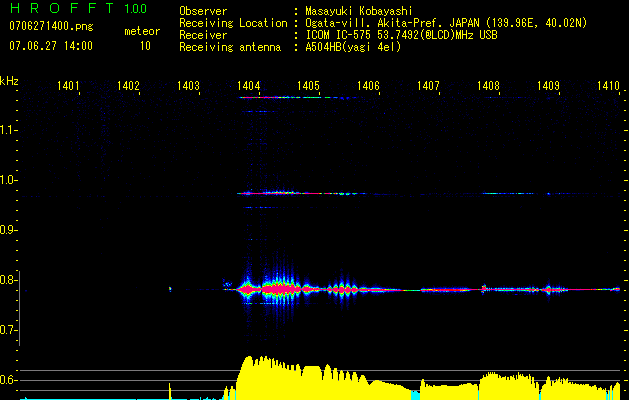
Task: Click the date stamp 07.06.27 14:00
Action: coord(51,46)
